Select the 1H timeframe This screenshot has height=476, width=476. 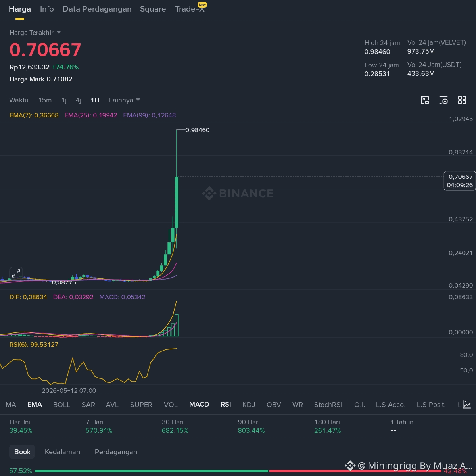coord(95,100)
